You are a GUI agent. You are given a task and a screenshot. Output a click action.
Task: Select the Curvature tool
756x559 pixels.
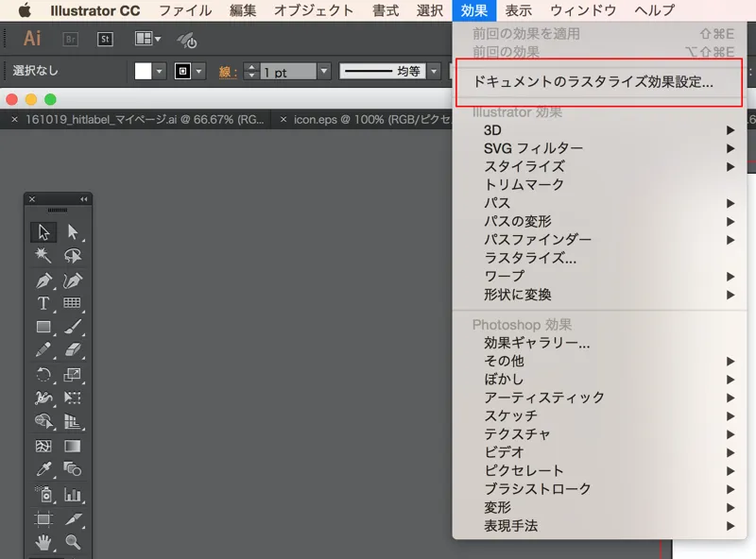pyautogui.click(x=73, y=280)
